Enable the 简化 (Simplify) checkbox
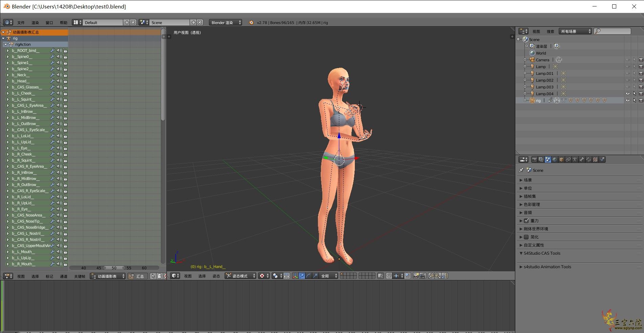The height and width of the screenshot is (333, 644). 526,237
